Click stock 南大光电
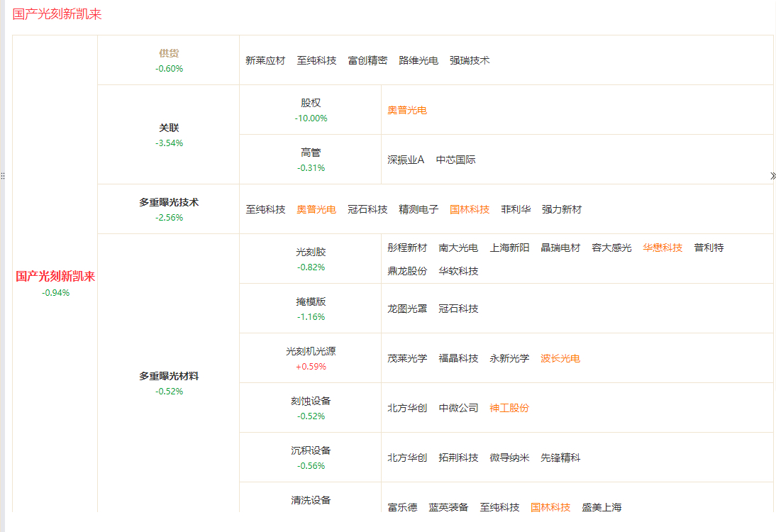Screen dimensions: 776x532 458,248
